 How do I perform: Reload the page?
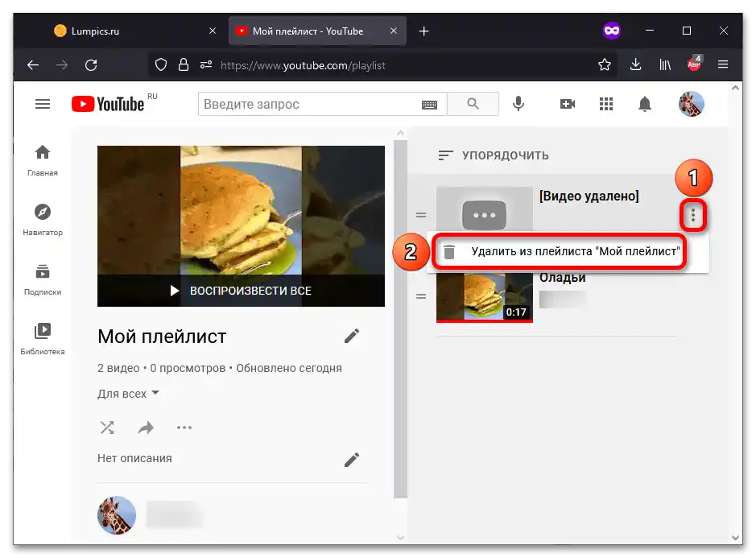coord(91,64)
